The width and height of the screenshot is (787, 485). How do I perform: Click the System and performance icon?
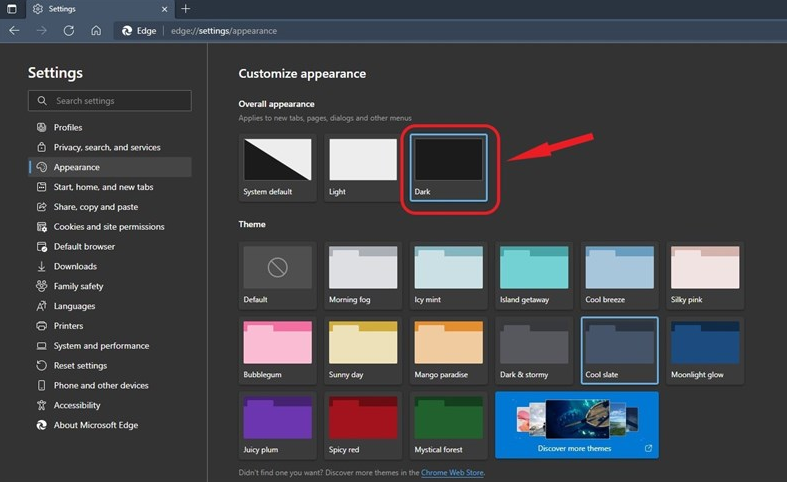tap(42, 345)
